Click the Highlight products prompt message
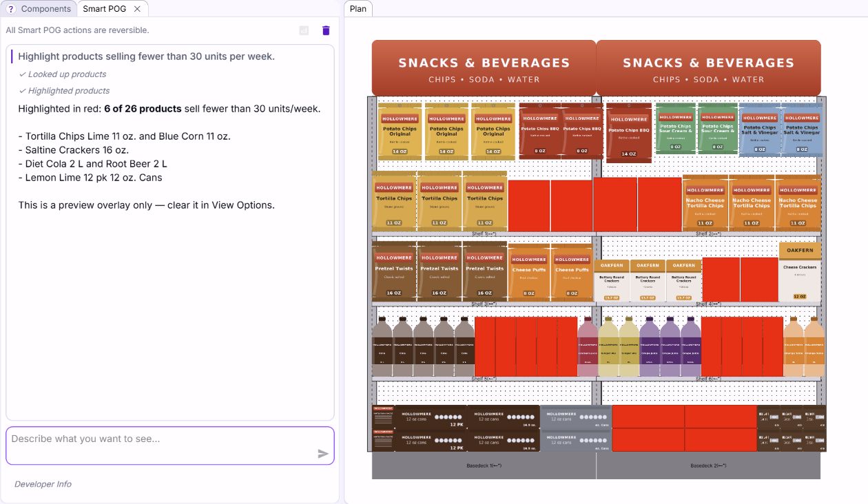 146,56
